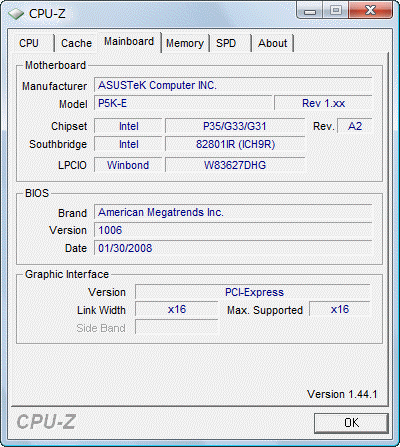Screen dimensions: 400x447
Task: Switch to the Memory tab
Action: pyautogui.click(x=185, y=43)
